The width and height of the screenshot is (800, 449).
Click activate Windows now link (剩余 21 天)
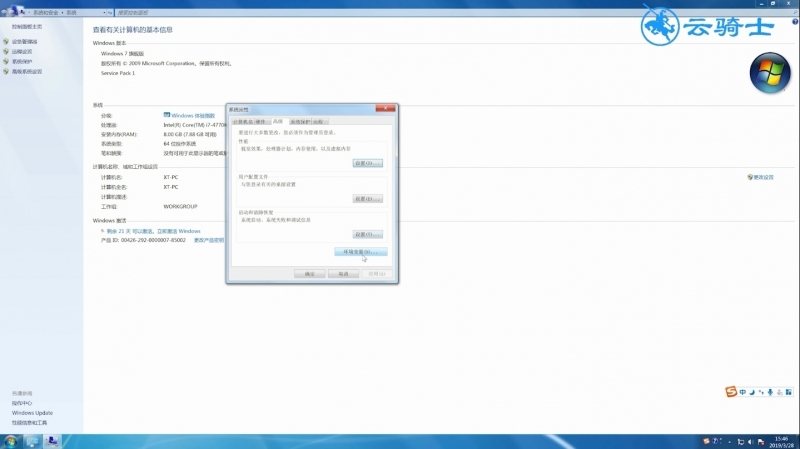[x=154, y=231]
